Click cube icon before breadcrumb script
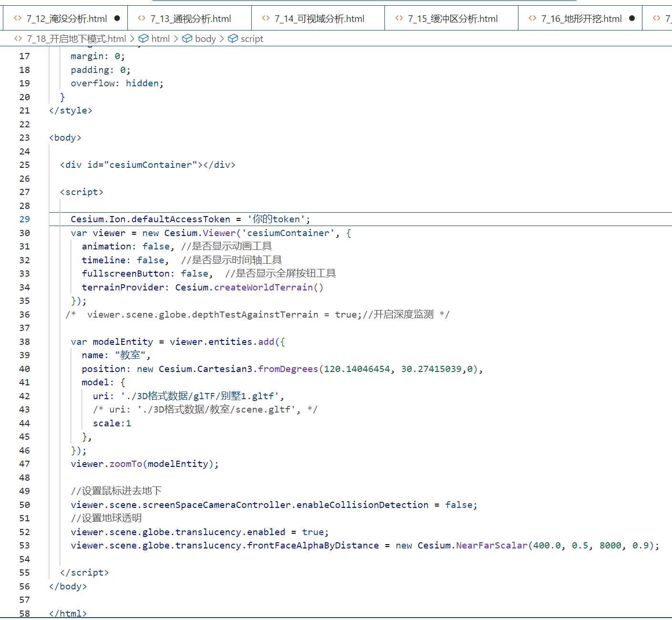The width and height of the screenshot is (672, 620). tap(233, 39)
